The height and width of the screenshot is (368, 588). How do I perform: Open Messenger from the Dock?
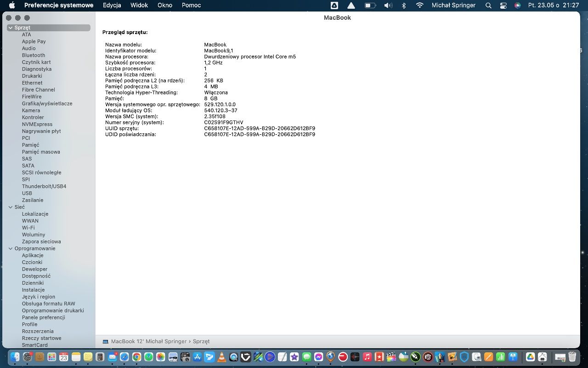tap(318, 356)
